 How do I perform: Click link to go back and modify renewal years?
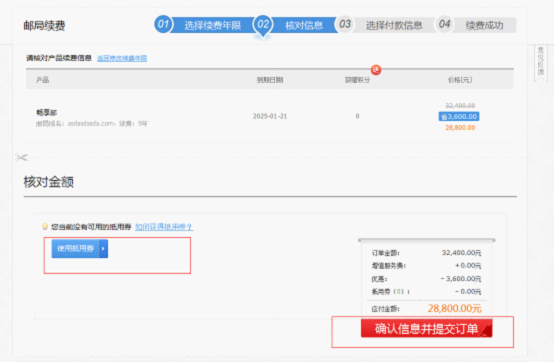pyautogui.click(x=122, y=58)
